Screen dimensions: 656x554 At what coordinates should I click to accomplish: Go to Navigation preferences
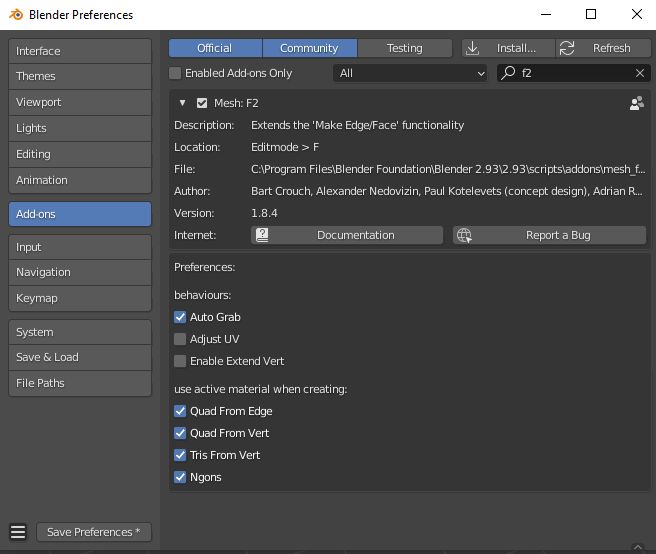[x=80, y=272]
